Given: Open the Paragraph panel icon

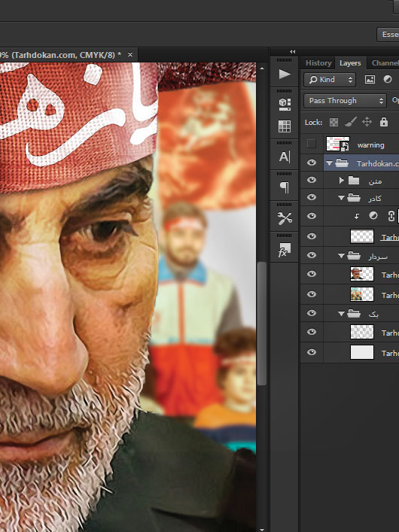Looking at the screenshot, I should [x=285, y=187].
